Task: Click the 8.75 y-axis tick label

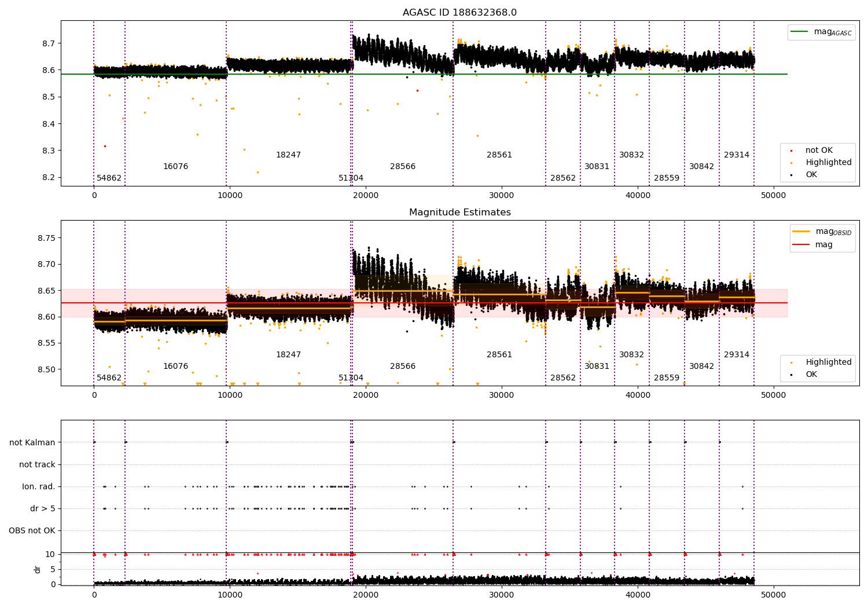Action: [46, 238]
